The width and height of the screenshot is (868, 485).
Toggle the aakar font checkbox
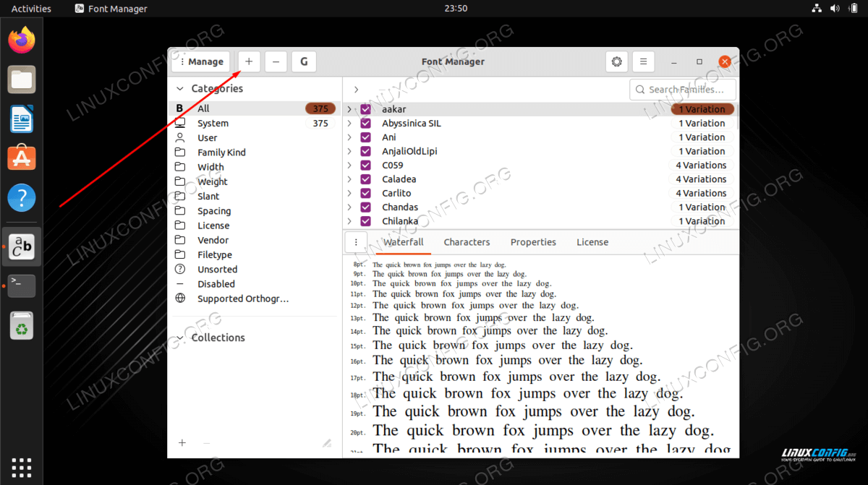(x=365, y=109)
